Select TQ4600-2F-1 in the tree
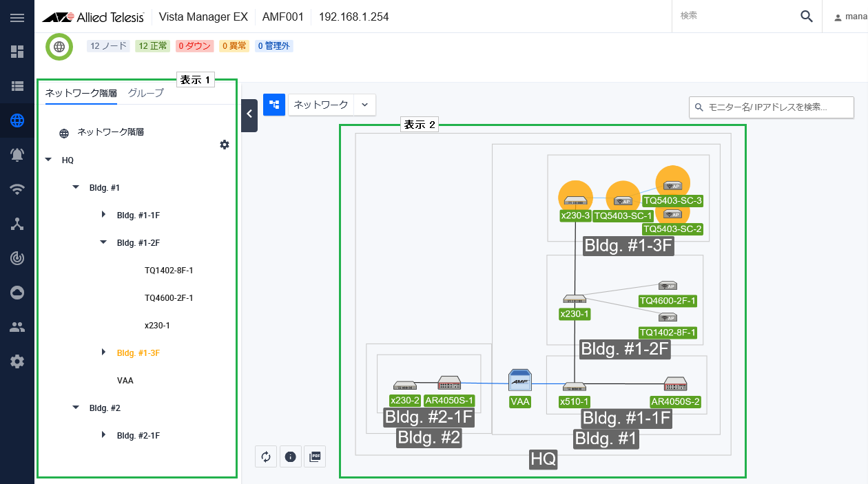This screenshot has height=484, width=868. [x=169, y=298]
